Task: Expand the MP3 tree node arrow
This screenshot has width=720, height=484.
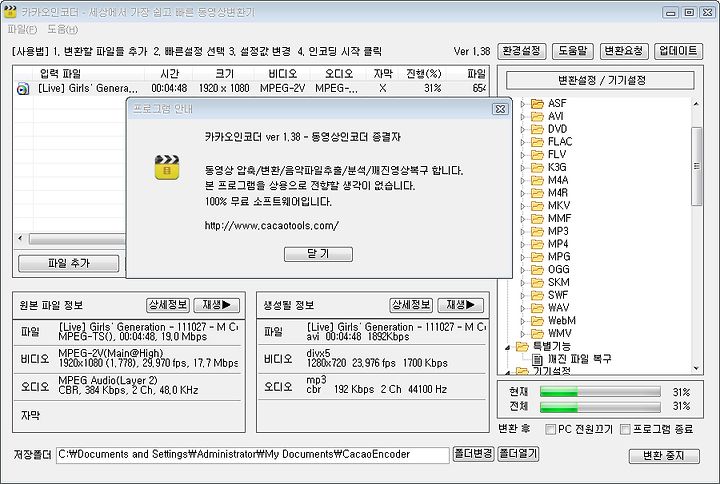Action: coord(523,232)
